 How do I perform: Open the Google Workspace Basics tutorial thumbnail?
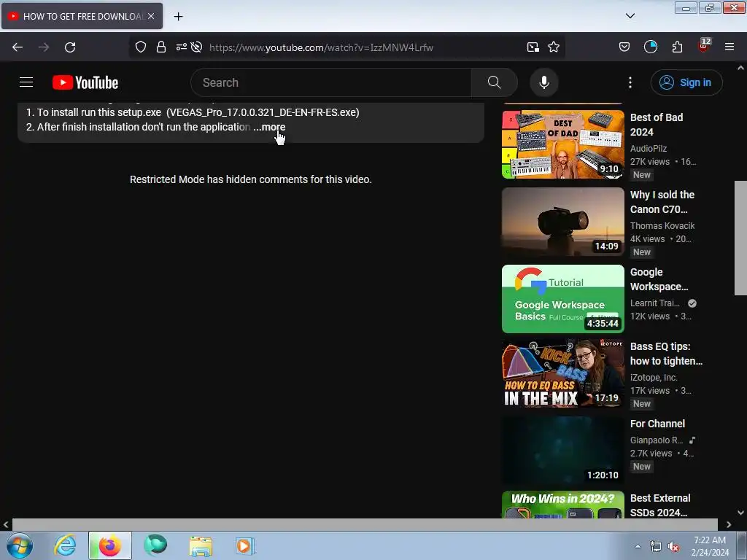click(x=563, y=299)
